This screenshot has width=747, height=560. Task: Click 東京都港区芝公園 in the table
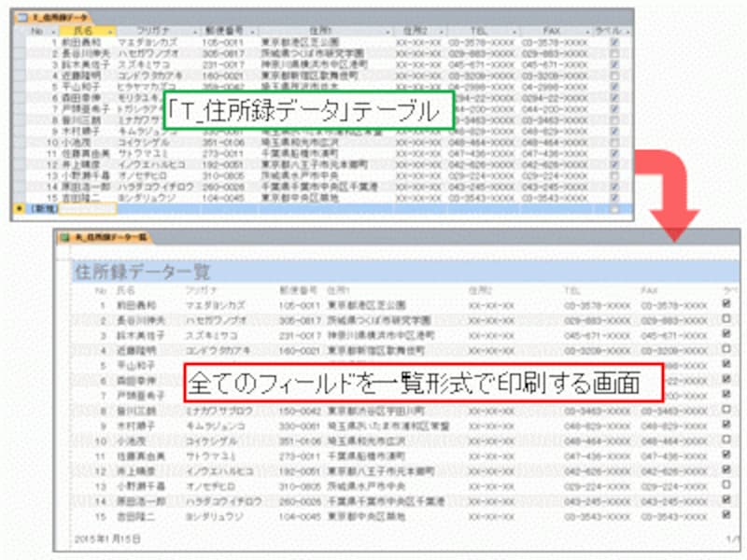[x=301, y=42]
